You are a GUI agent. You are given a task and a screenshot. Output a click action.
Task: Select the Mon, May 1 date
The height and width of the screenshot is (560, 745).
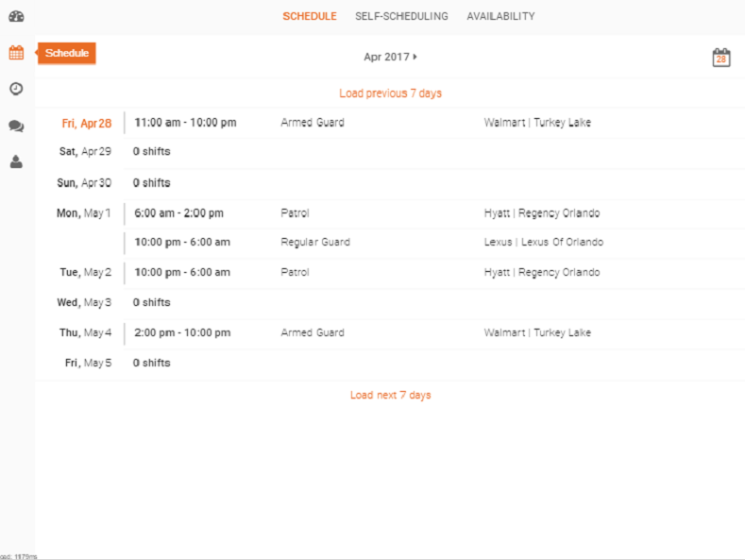84,213
